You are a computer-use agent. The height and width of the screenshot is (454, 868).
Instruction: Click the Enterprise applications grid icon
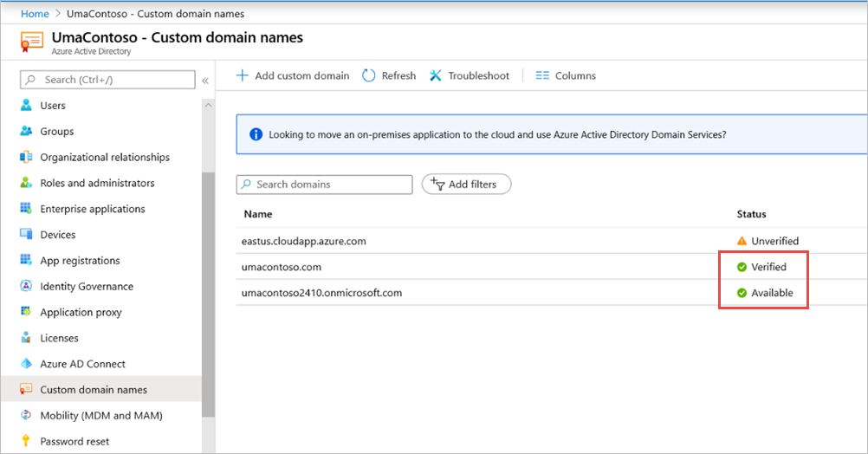[26, 209]
